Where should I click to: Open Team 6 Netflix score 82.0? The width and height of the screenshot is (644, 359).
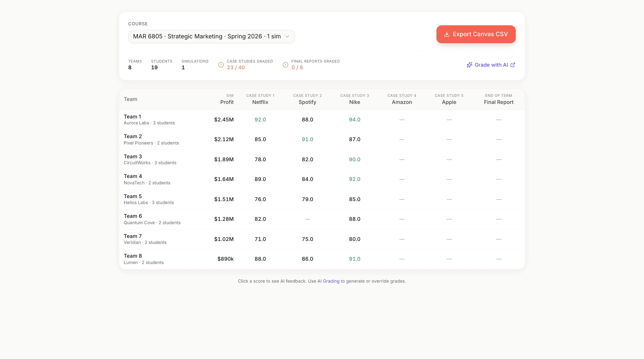[260, 219]
